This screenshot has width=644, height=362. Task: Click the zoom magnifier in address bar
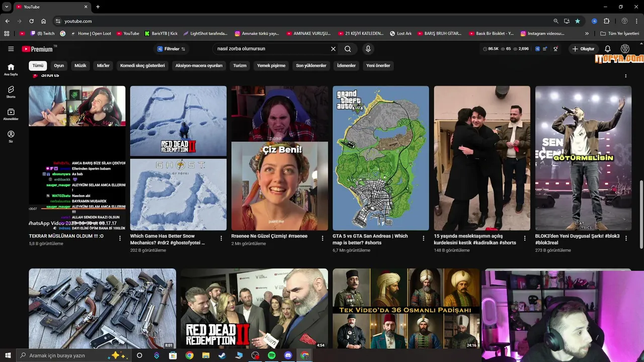point(555,21)
